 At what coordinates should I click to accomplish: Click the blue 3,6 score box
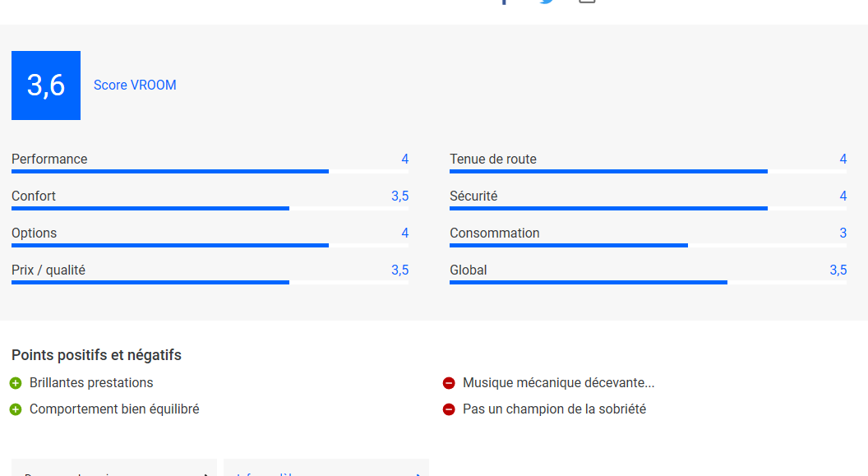coord(46,85)
